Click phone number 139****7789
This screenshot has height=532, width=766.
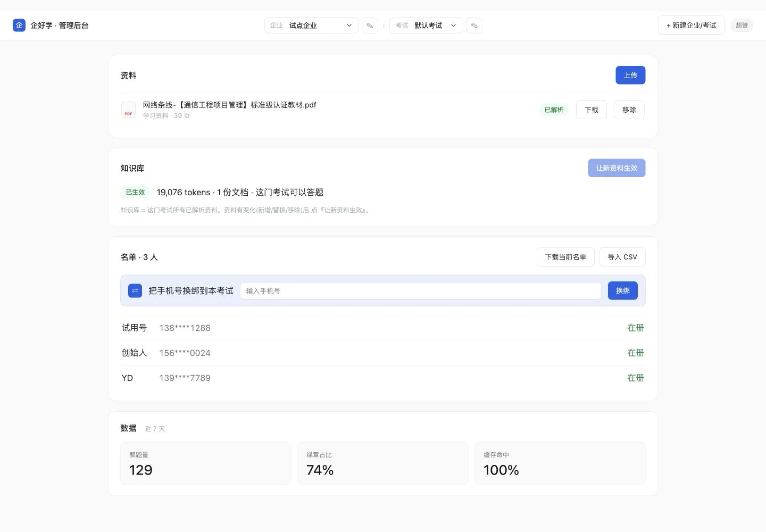[x=185, y=378]
